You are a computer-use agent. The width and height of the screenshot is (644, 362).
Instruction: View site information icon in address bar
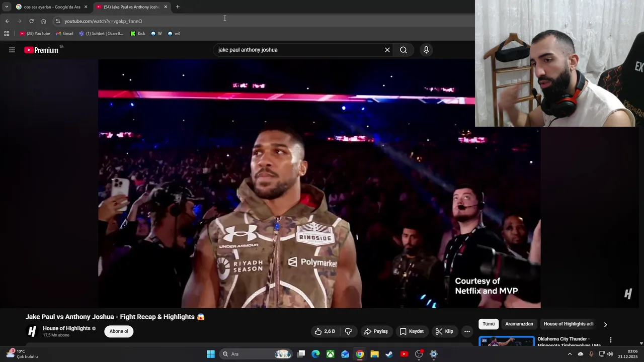[58, 21]
